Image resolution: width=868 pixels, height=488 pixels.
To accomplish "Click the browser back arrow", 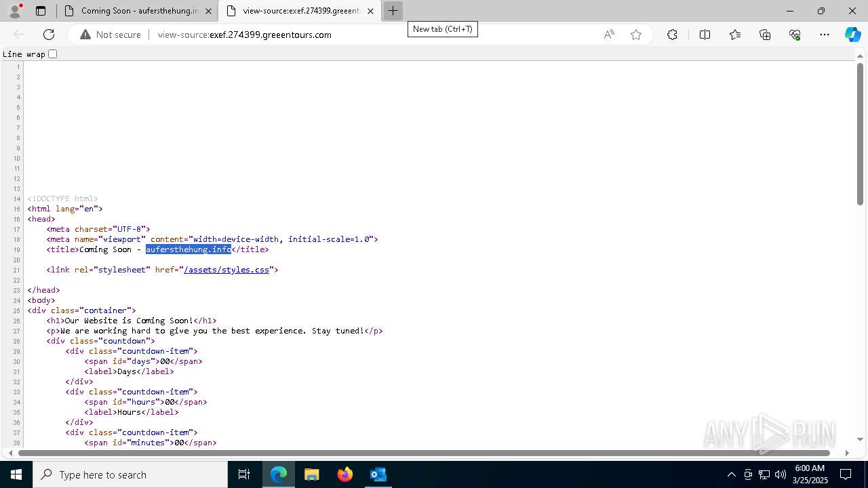I will (x=19, y=35).
